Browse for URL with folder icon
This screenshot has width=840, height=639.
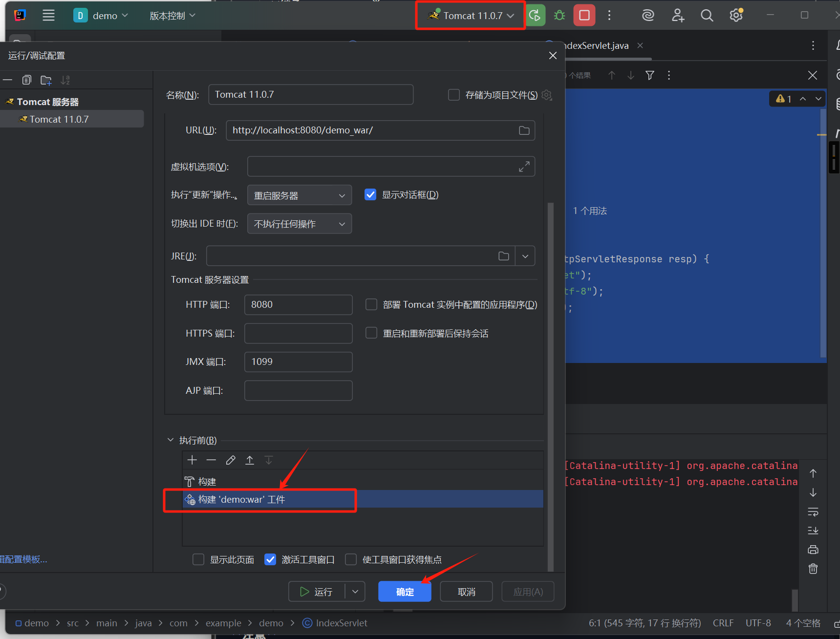pos(524,130)
